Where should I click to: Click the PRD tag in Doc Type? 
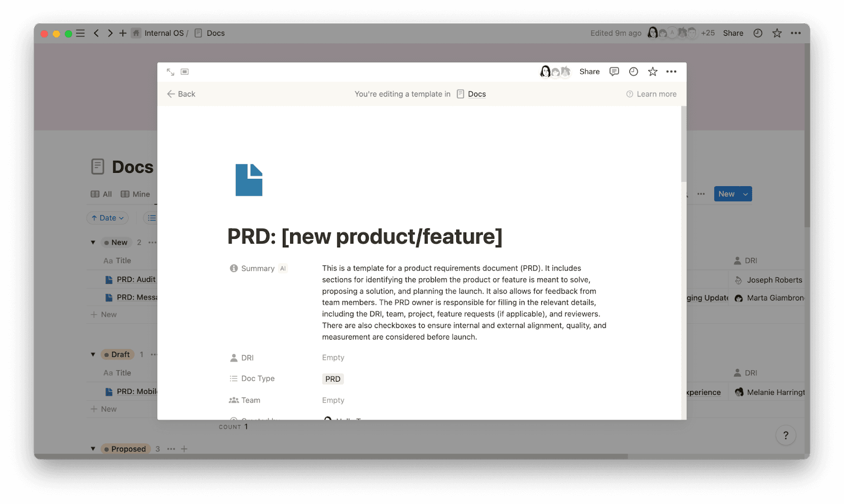pos(332,379)
